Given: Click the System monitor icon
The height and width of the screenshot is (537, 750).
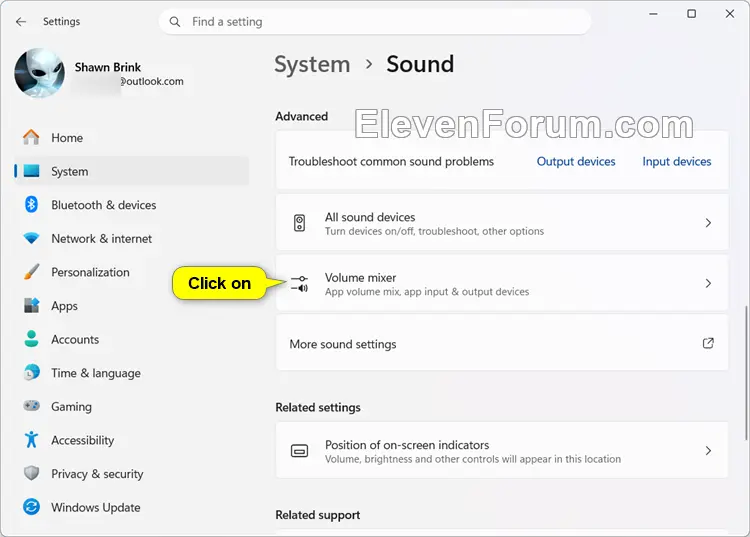Looking at the screenshot, I should point(32,171).
